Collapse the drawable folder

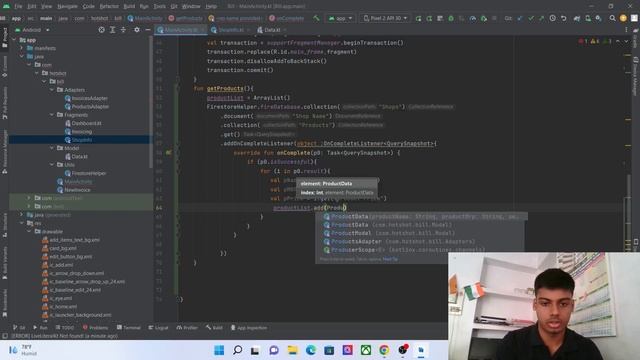[x=29, y=231]
